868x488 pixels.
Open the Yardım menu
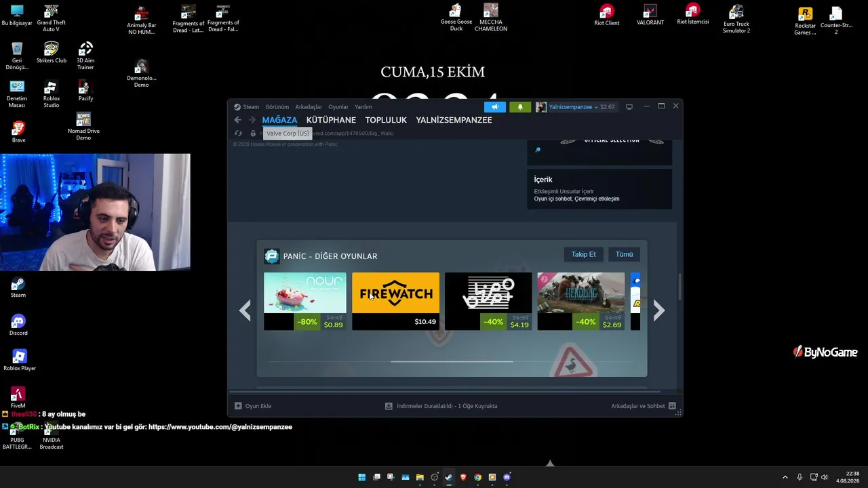pos(363,107)
